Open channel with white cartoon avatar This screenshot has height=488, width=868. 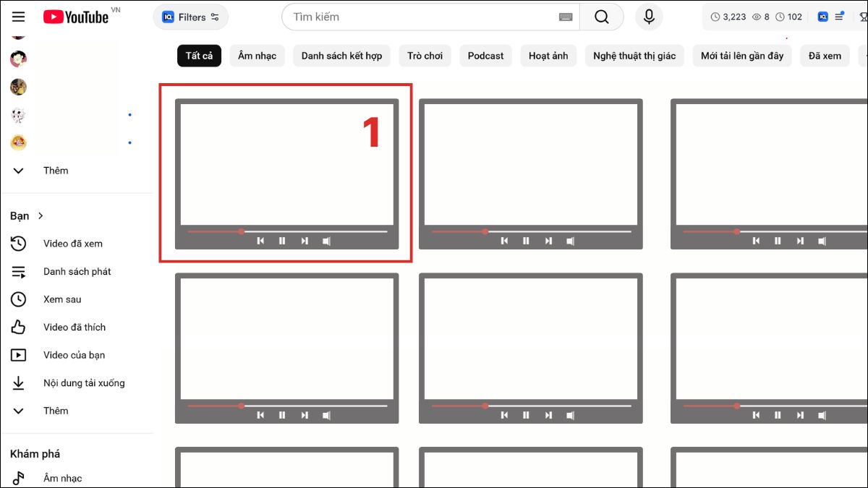[x=19, y=115]
